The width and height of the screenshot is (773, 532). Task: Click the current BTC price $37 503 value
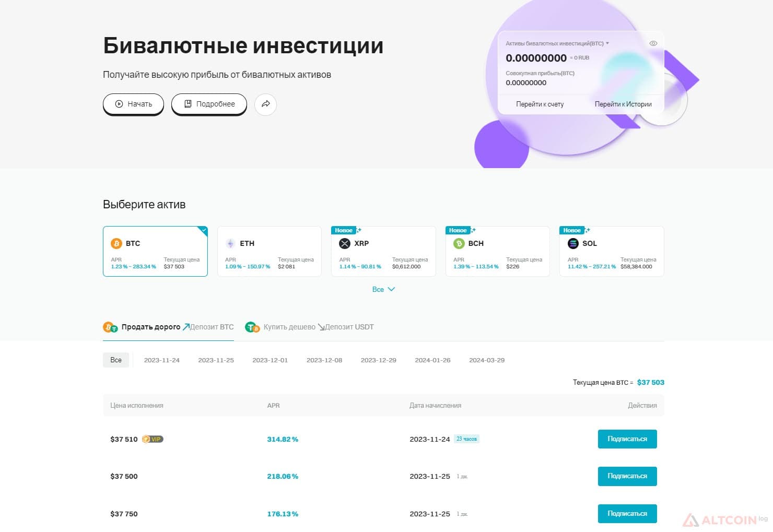point(651,382)
